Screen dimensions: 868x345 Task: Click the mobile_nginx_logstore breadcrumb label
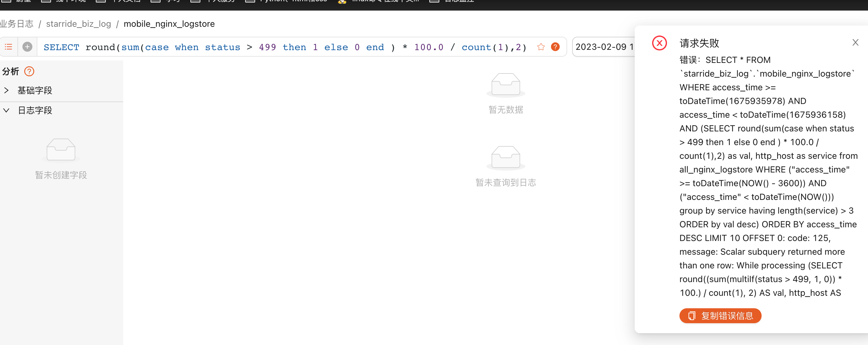[169, 24]
